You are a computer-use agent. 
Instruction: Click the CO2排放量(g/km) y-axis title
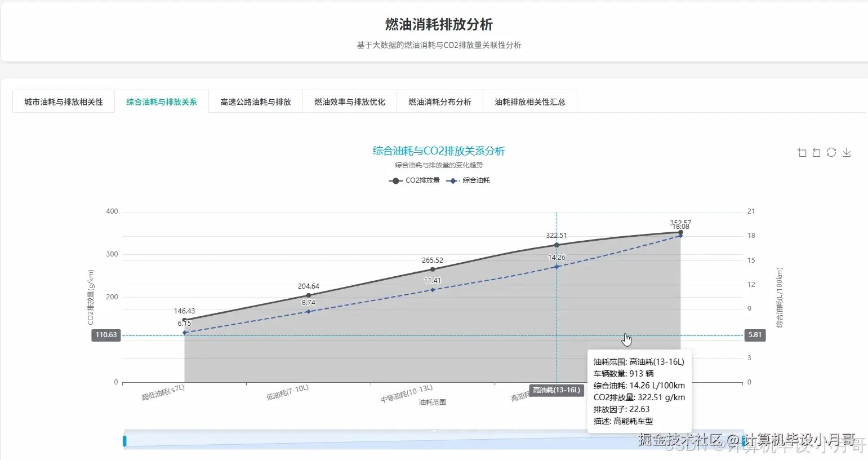click(x=91, y=297)
